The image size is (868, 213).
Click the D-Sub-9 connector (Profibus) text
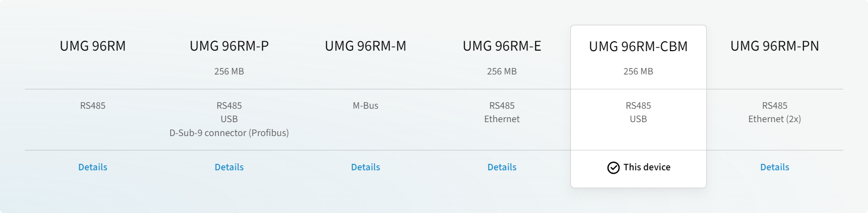pos(229,133)
